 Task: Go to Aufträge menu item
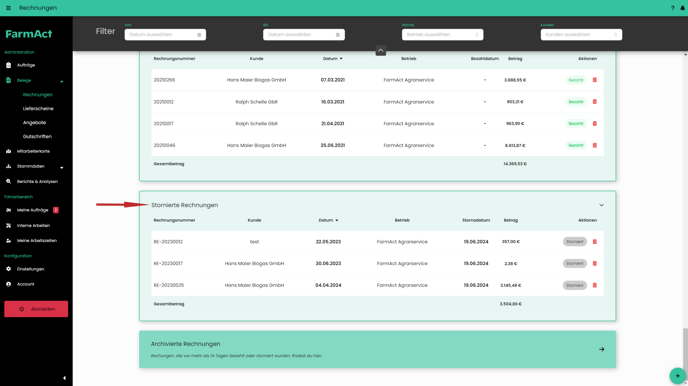26,65
